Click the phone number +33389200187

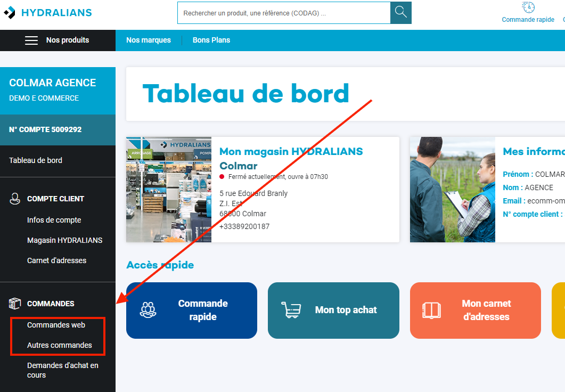tap(244, 227)
